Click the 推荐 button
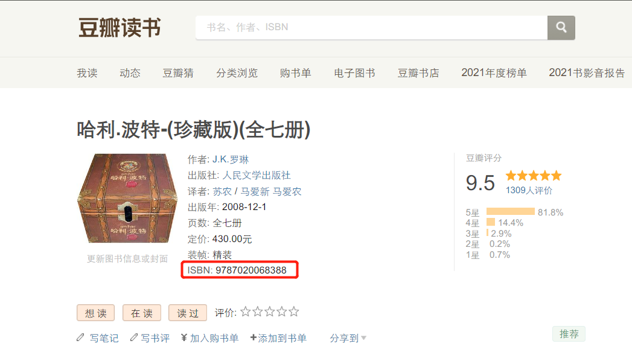The width and height of the screenshot is (632, 364). 569,334
